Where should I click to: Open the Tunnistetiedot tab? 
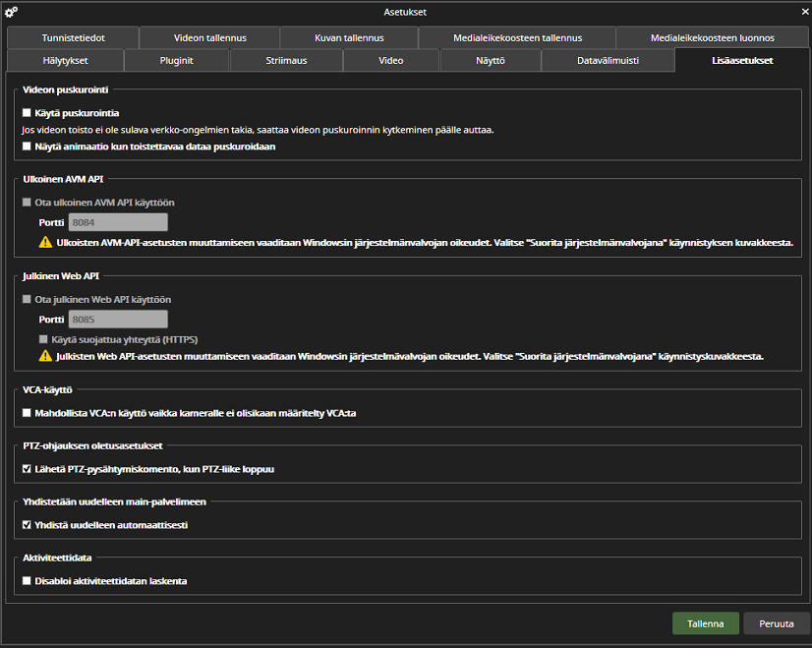click(x=73, y=37)
